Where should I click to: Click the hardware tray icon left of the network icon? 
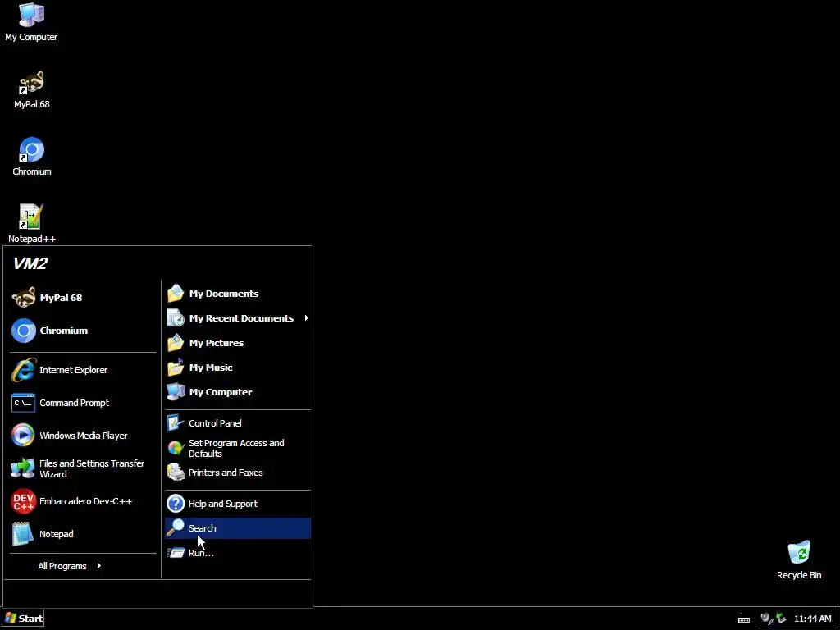(x=767, y=619)
